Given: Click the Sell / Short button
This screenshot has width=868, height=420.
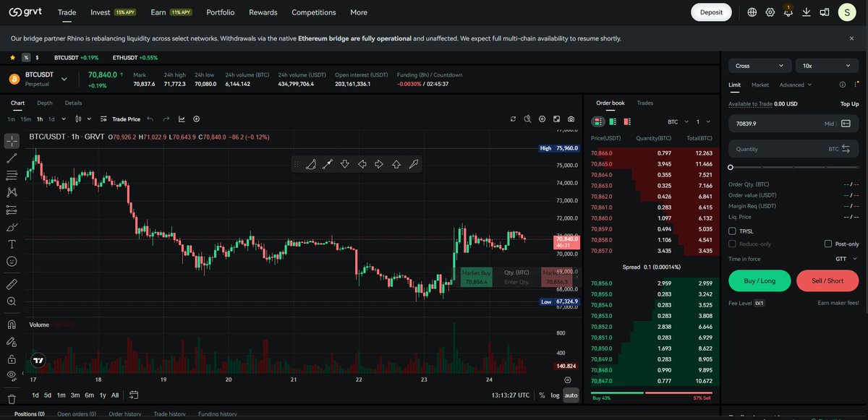Looking at the screenshot, I should 827,280.
